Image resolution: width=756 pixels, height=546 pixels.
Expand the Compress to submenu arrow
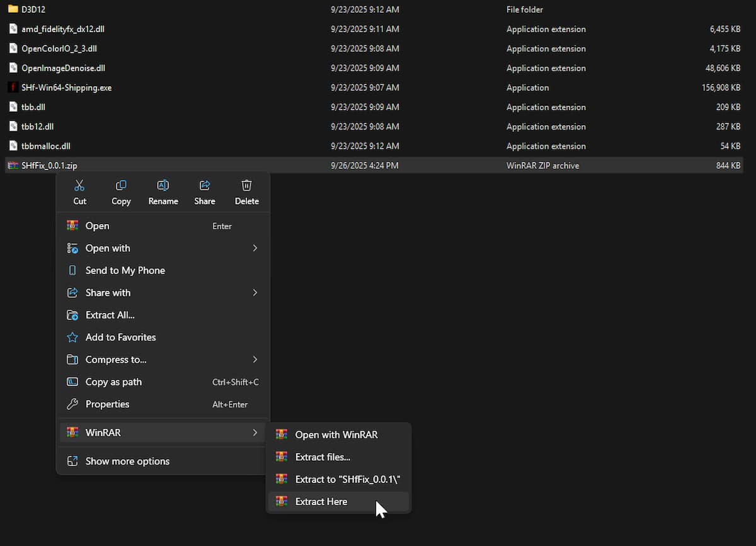255,360
